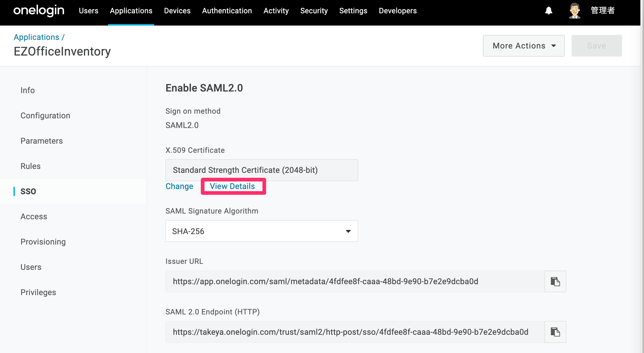Switch to the Users sidebar tab
644x353 pixels.
tap(31, 267)
